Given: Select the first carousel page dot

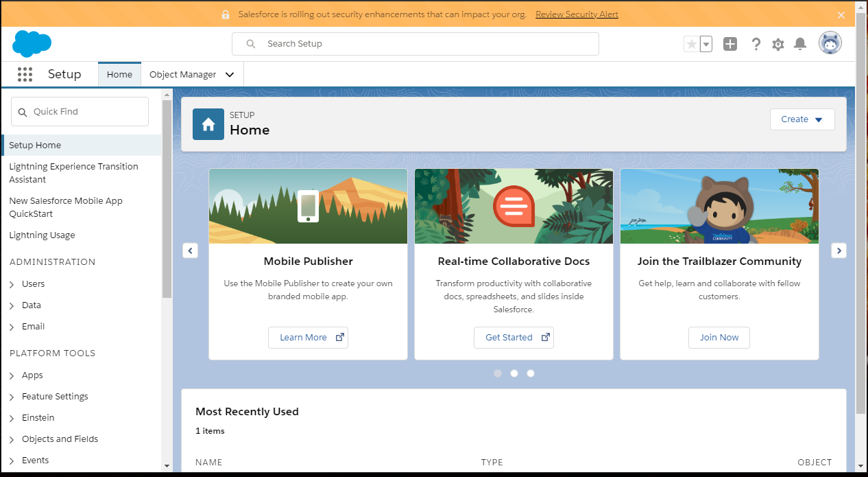Looking at the screenshot, I should pyautogui.click(x=498, y=373).
